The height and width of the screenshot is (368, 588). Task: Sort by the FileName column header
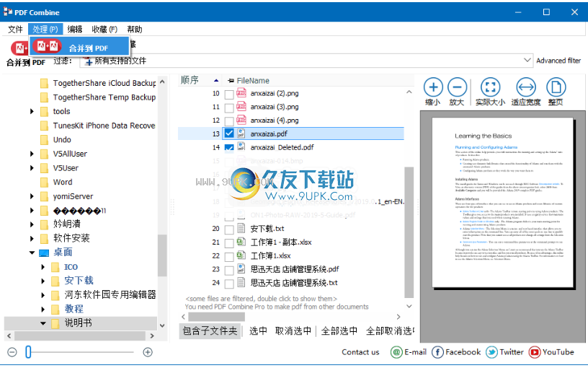click(x=253, y=80)
